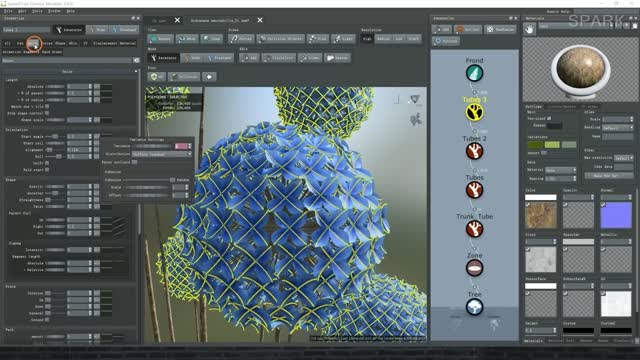Toggle the Favor outliers checkbox

[x=134, y=162]
